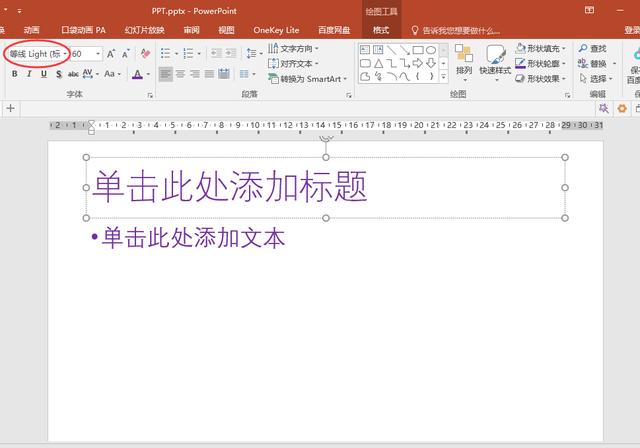
Task: Toggle underline formatting
Action: point(44,74)
